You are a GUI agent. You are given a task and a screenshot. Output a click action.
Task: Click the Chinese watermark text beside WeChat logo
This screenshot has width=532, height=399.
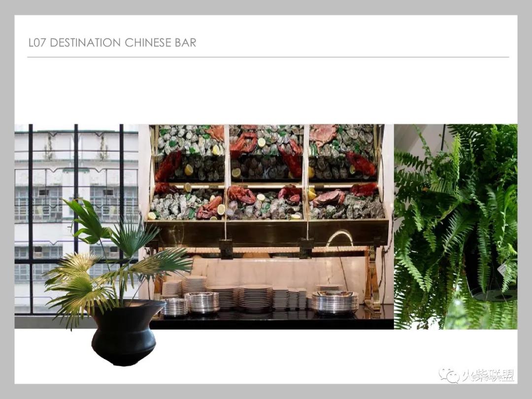[x=488, y=375]
